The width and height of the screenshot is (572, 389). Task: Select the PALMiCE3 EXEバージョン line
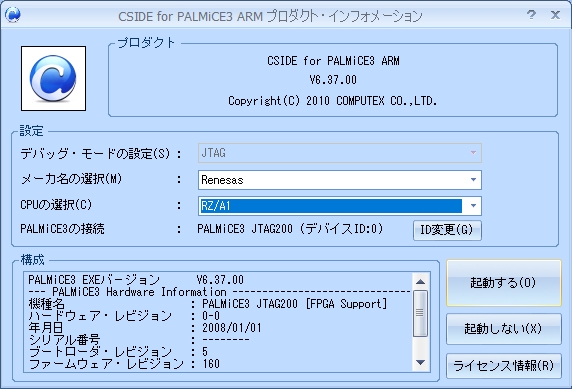136,280
